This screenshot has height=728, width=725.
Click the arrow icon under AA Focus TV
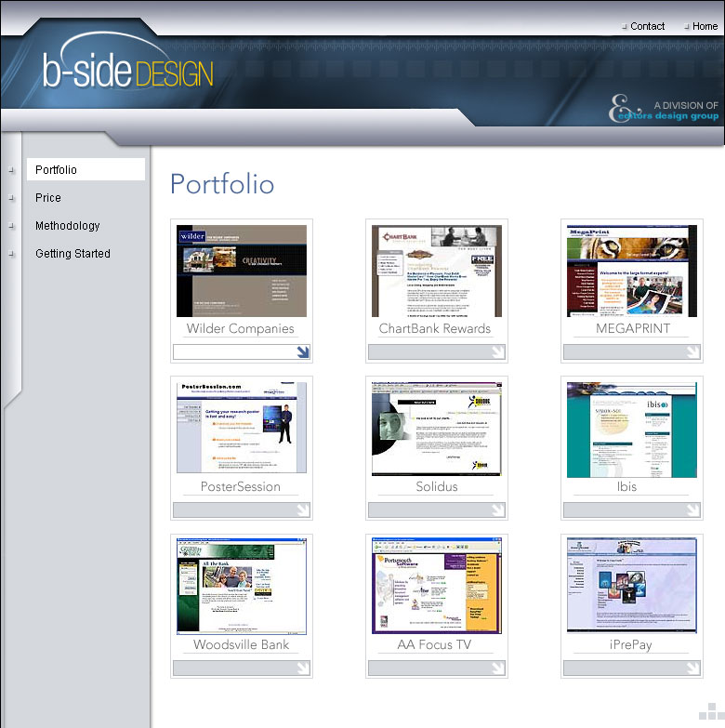[498, 668]
